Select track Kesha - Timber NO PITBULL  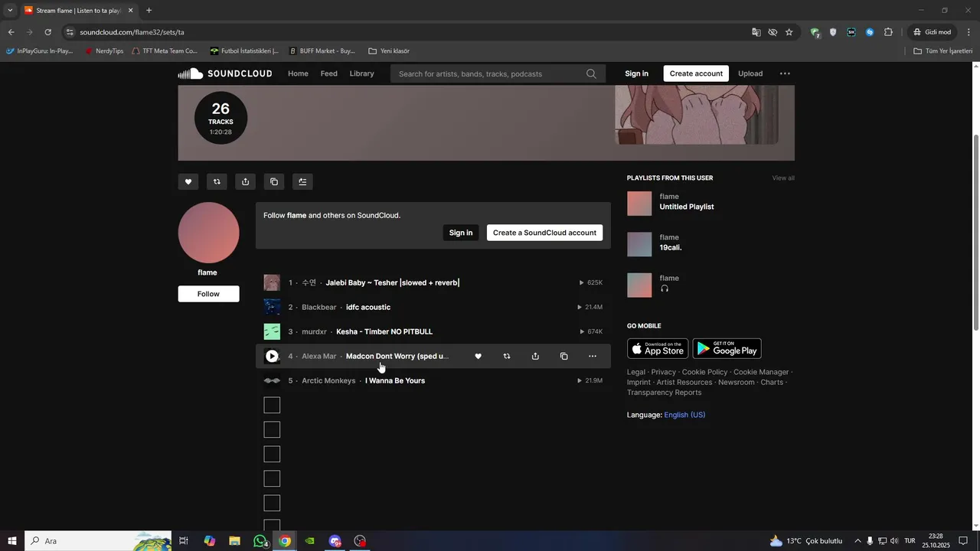tap(384, 331)
